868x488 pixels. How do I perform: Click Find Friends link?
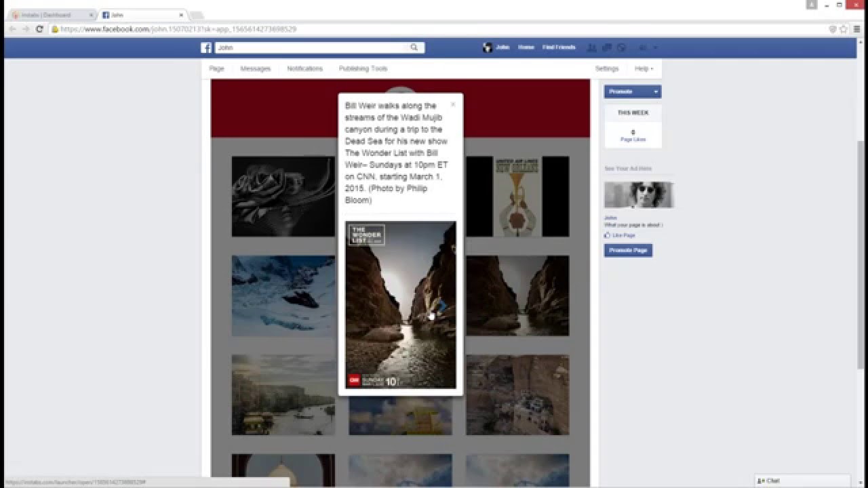[559, 47]
